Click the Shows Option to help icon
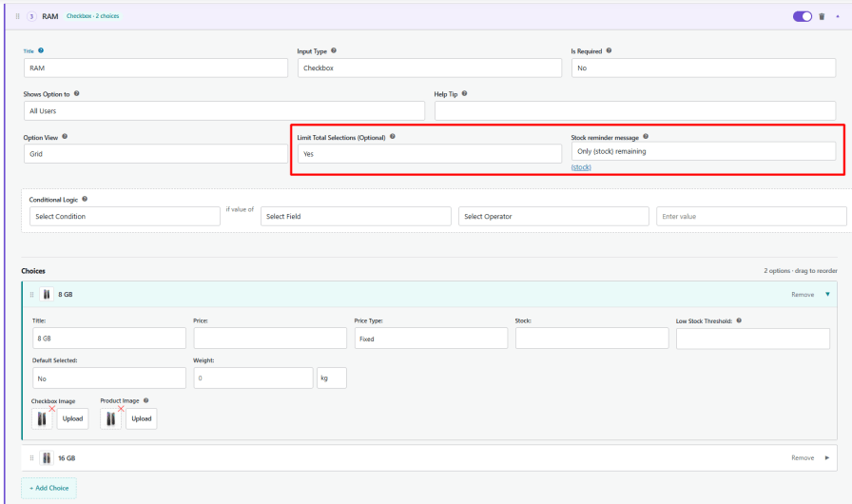This screenshot has height=504, width=852. click(77, 93)
